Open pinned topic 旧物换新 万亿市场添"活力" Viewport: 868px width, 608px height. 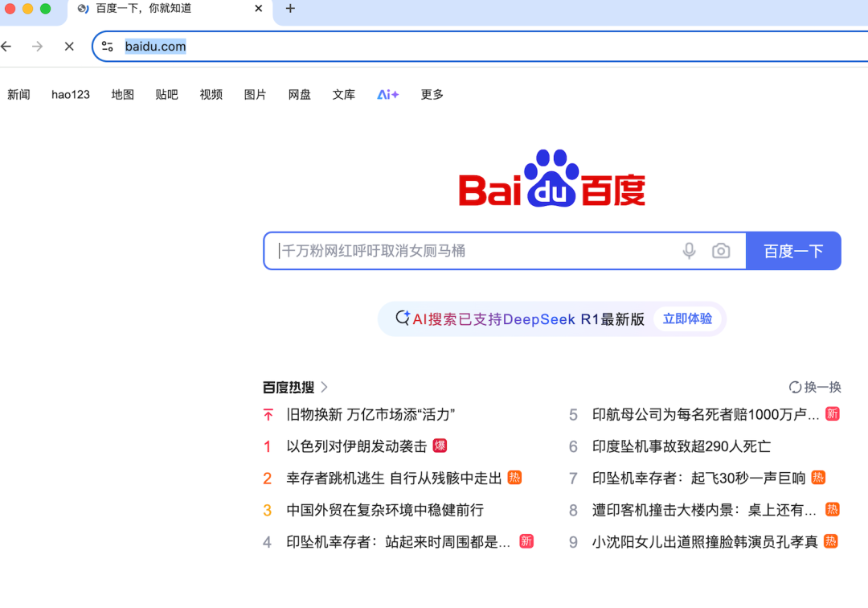click(x=371, y=414)
